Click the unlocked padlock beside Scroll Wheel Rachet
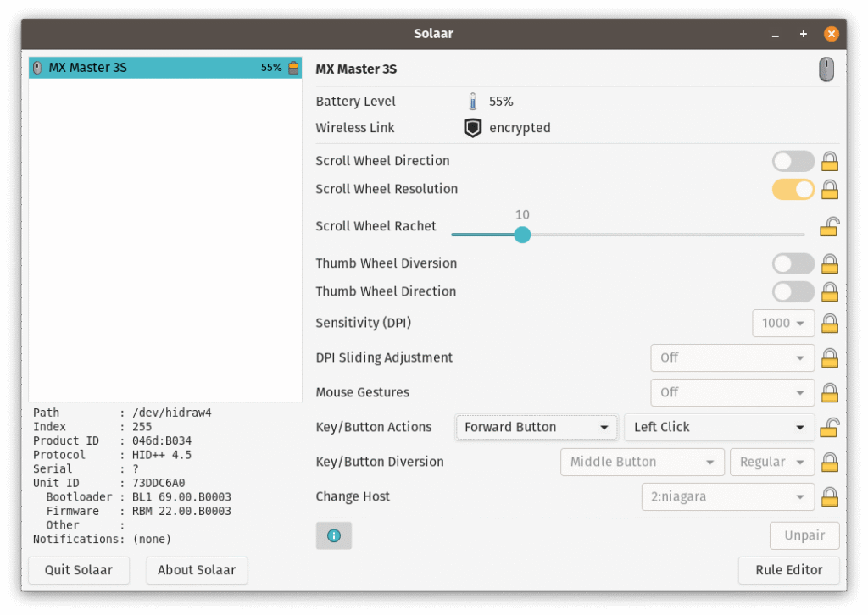Screen dimensions: 868x615 [830, 226]
